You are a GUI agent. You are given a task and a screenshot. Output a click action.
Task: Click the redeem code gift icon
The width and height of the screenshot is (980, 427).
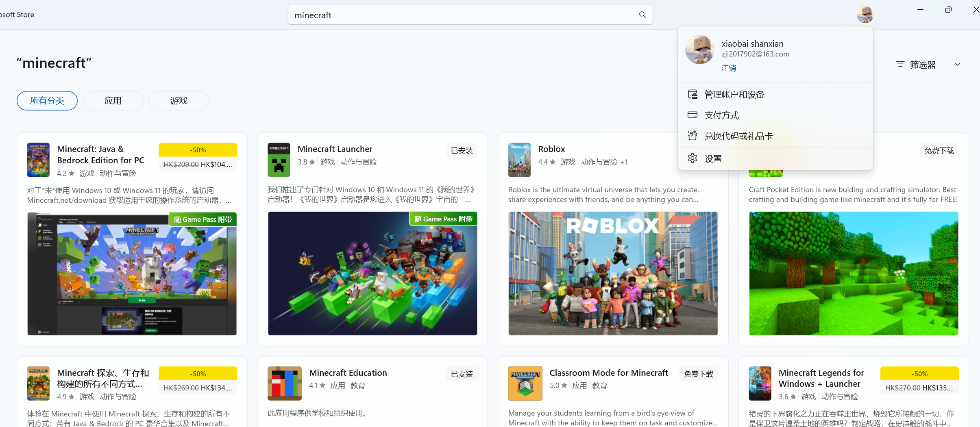point(693,136)
